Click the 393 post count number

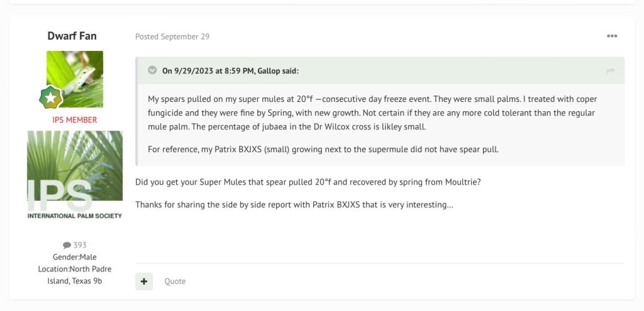(x=80, y=245)
